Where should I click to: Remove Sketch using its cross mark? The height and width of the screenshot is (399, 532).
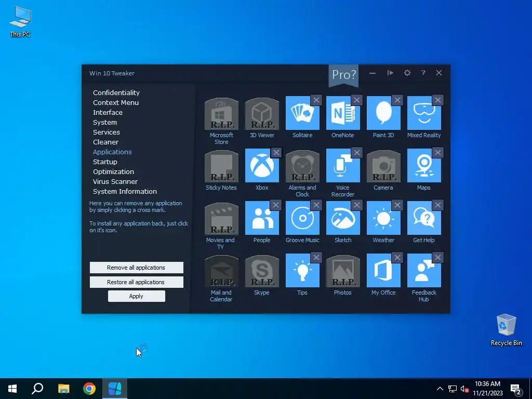(356, 205)
